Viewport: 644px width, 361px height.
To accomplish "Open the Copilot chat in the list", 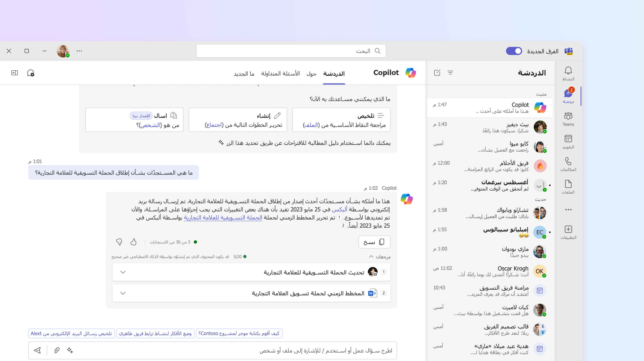I will point(490,108).
